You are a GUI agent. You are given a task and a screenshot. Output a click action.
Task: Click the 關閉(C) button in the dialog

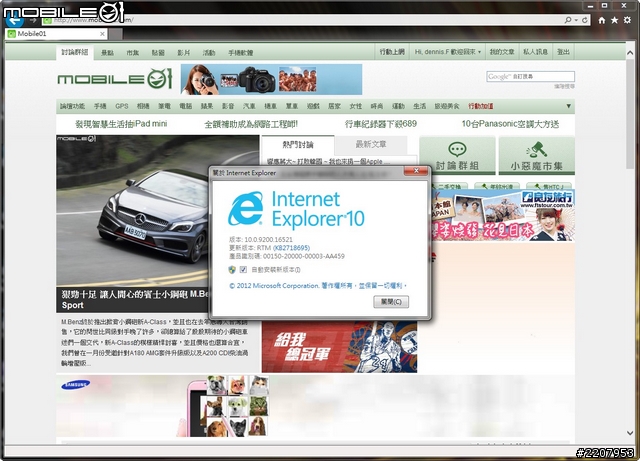pyautogui.click(x=391, y=302)
